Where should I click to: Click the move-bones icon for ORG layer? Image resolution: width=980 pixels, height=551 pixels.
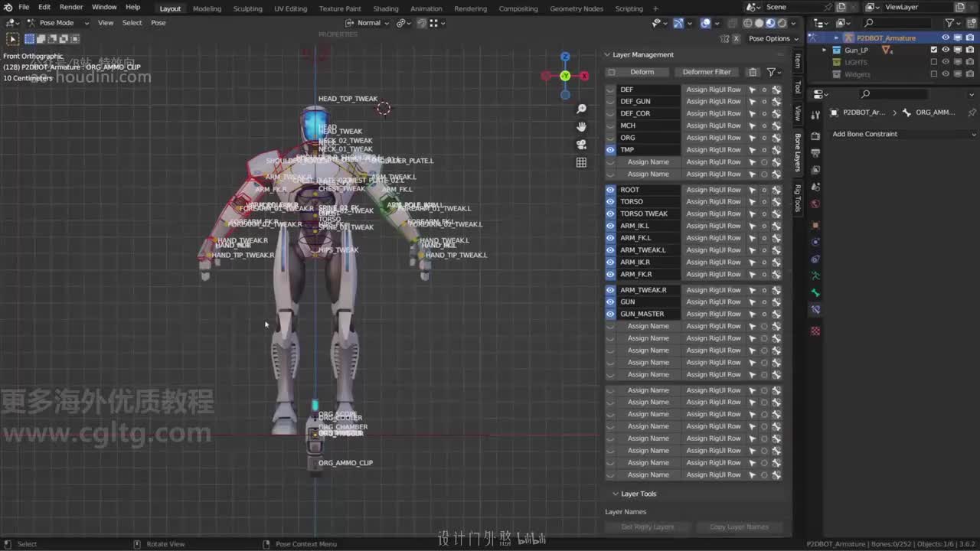(776, 138)
